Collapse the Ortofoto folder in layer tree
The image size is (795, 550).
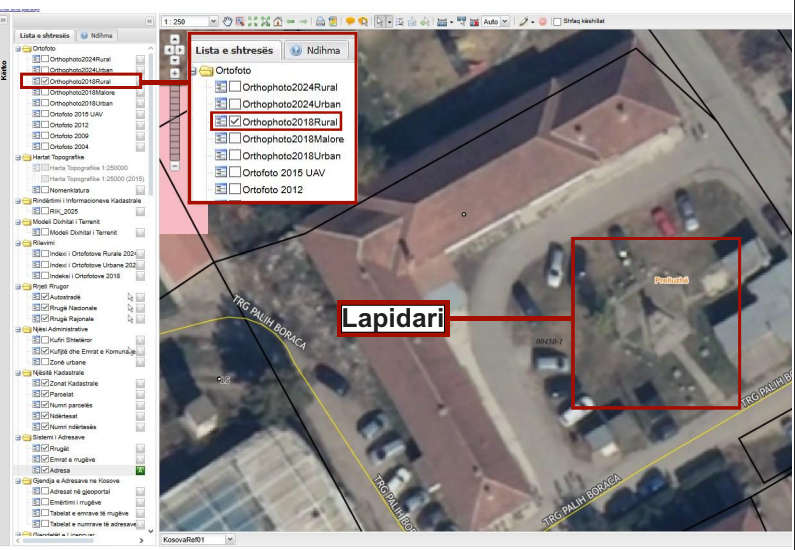(x=17, y=48)
